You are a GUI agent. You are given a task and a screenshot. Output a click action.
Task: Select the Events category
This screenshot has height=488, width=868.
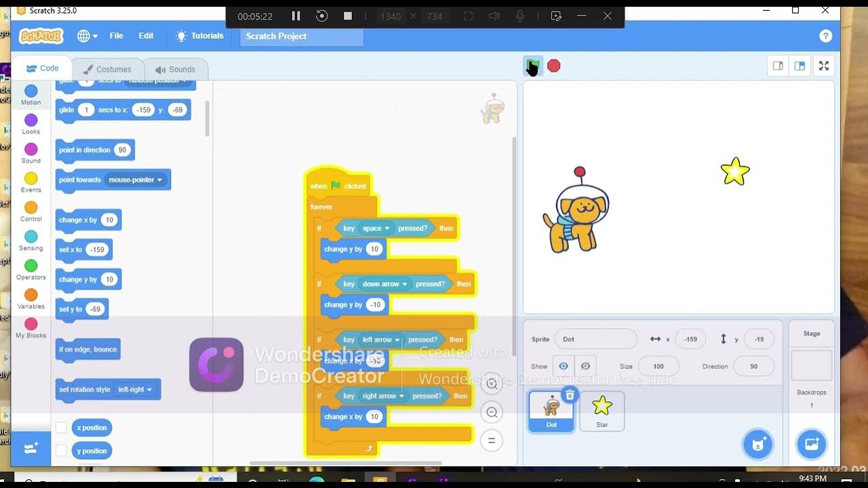[31, 183]
